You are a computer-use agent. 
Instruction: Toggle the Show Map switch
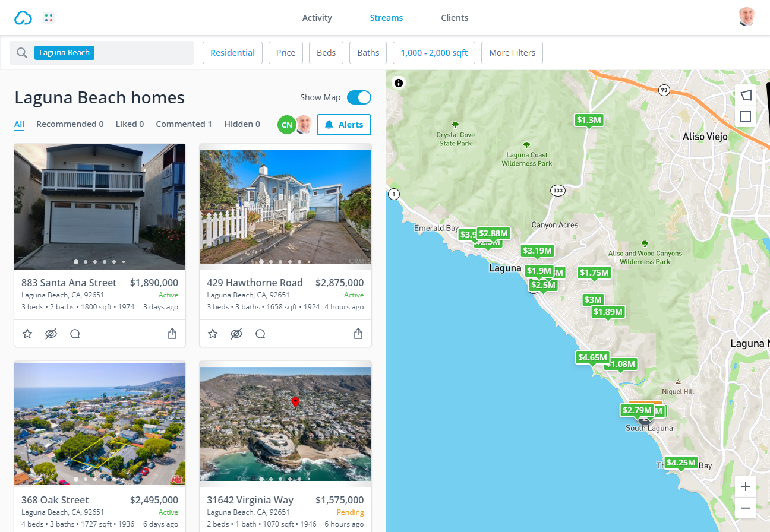point(359,97)
